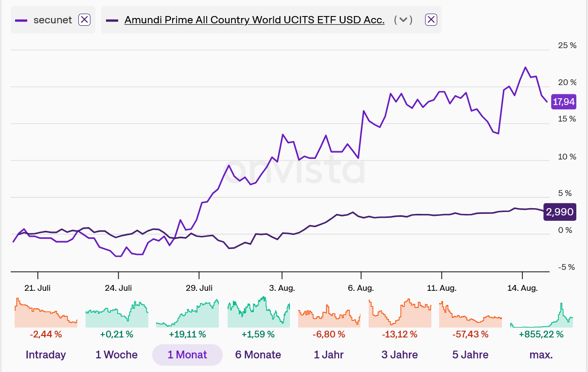The width and height of the screenshot is (588, 372).
Task: Click the 6 Monate mini chart thumbnail
Action: (x=258, y=312)
